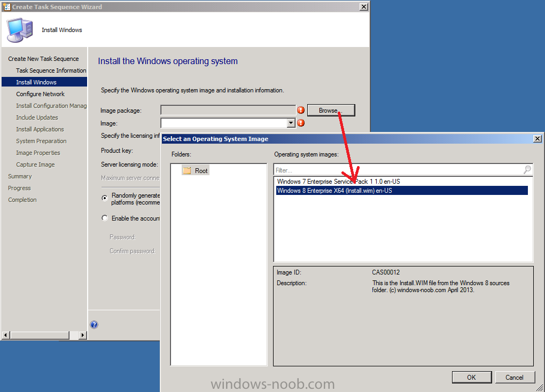Click the Install Windows computer icon
Screen dimensions: 545x392
coord(20,30)
